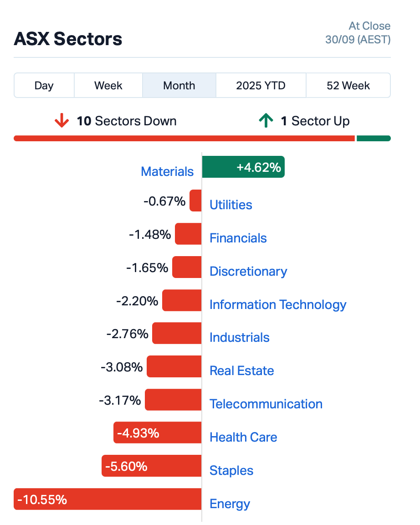
Task: Click the Health Care link
Action: tap(243, 437)
